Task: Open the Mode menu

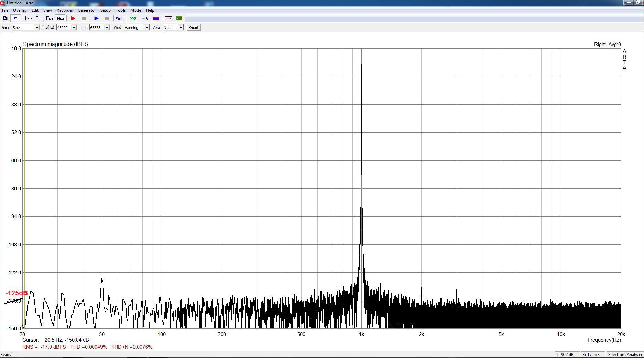Action: [x=136, y=10]
